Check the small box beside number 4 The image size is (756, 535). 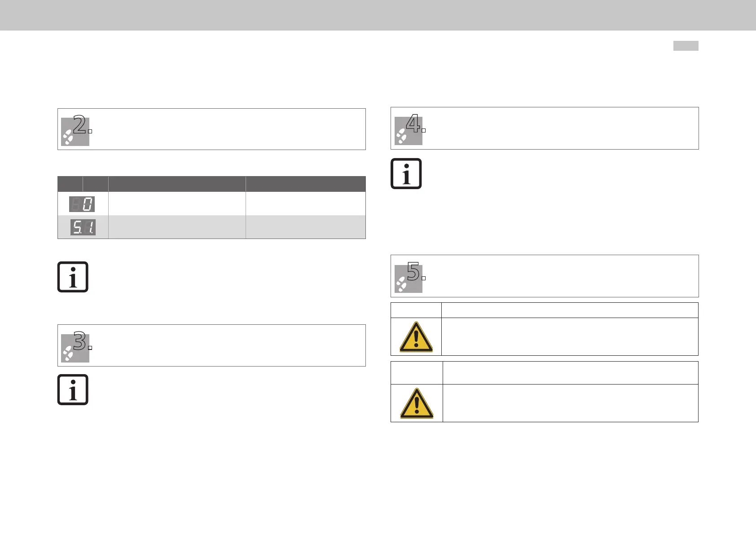(423, 130)
